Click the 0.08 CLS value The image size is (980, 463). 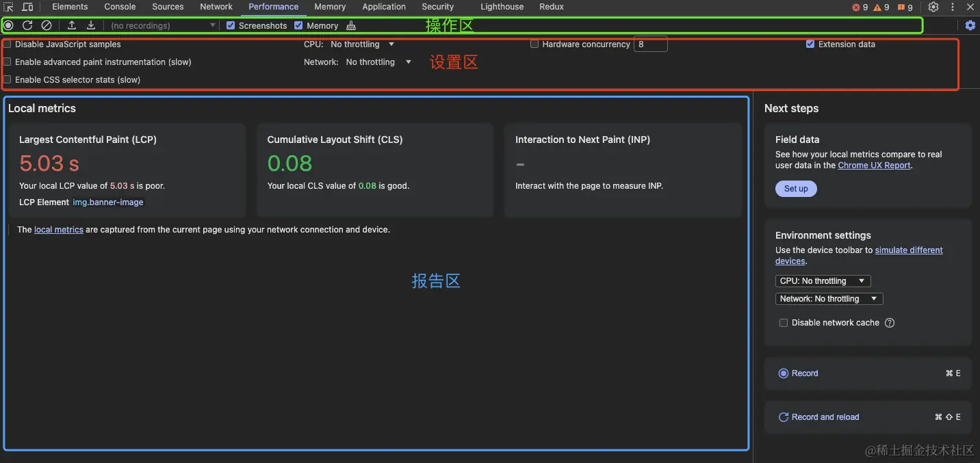289,163
